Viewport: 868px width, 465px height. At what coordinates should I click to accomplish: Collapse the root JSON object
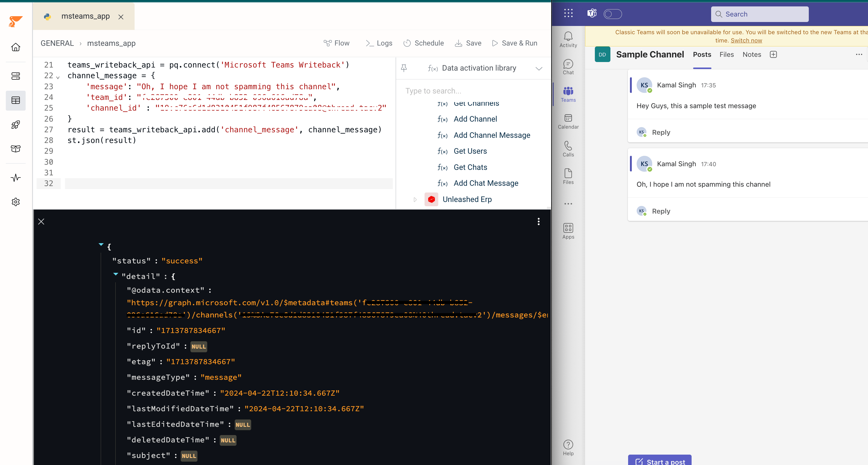click(x=101, y=244)
